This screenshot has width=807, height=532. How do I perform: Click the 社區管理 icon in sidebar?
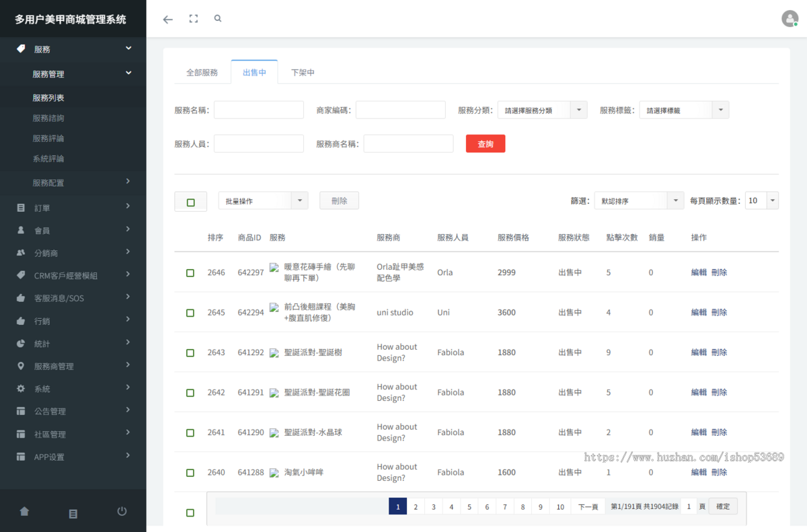click(21, 434)
